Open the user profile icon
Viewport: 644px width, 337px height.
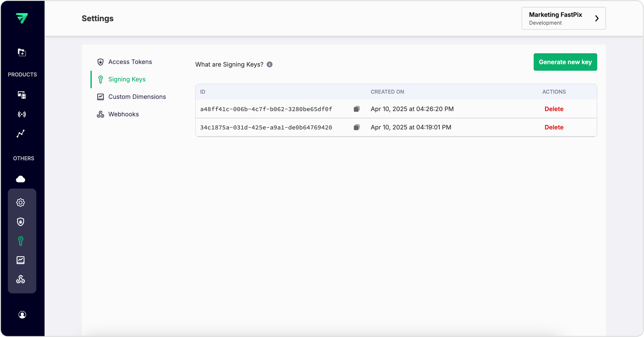click(22, 315)
